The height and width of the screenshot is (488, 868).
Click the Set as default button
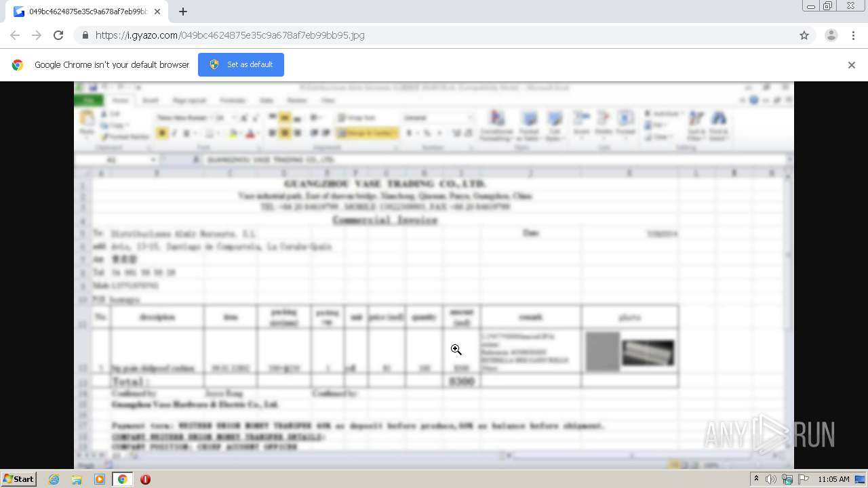(x=241, y=64)
